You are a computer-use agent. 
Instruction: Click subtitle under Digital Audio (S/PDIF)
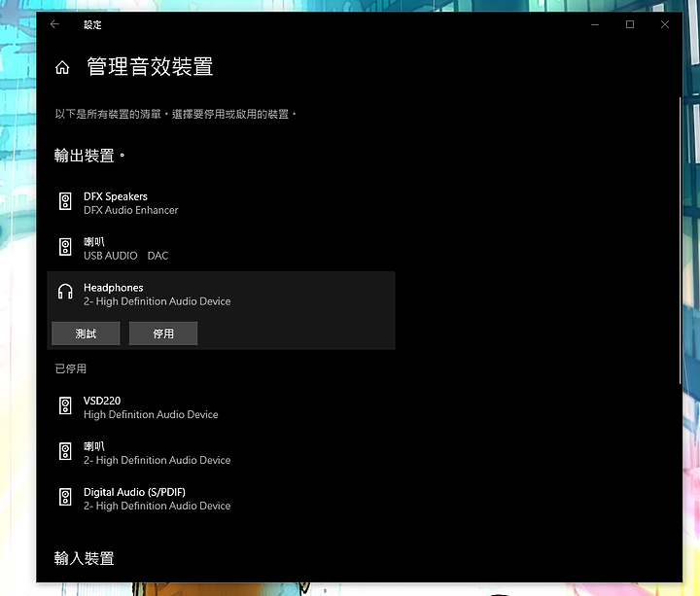pyautogui.click(x=157, y=506)
